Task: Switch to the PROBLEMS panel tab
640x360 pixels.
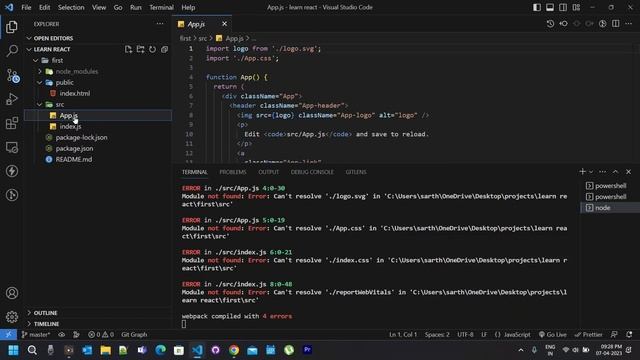Action: 233,172
